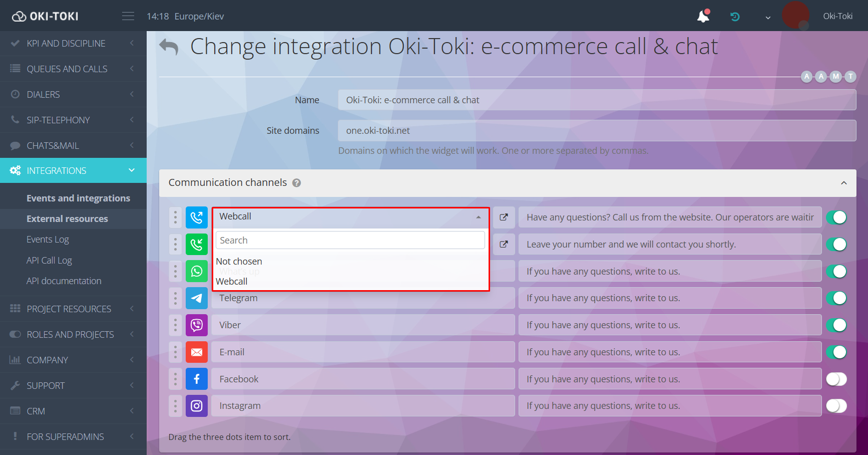The height and width of the screenshot is (455, 868).
Task: Select the Viber channel icon
Action: coord(197,325)
